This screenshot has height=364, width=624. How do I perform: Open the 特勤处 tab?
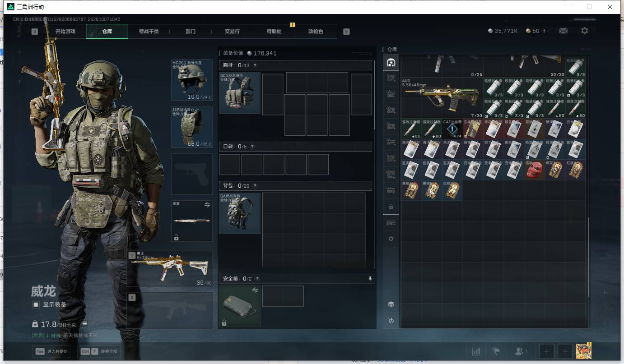pos(274,32)
